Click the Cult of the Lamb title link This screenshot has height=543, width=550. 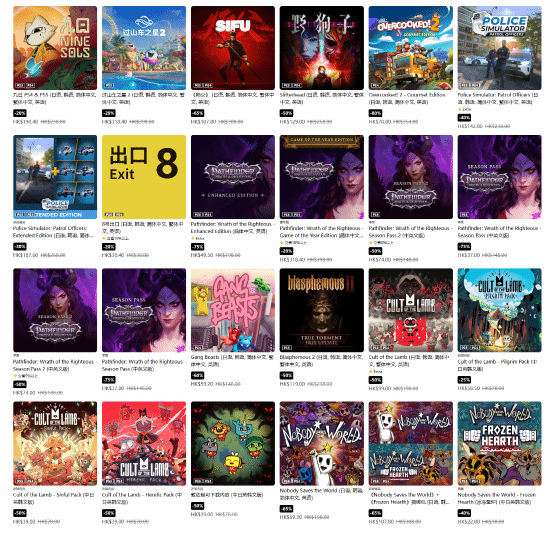point(409,361)
